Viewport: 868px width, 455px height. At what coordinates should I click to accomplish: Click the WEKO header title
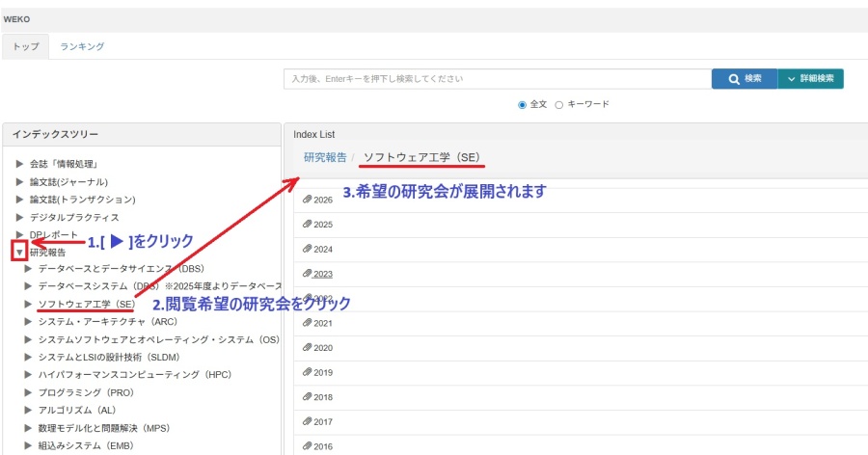pos(16,19)
